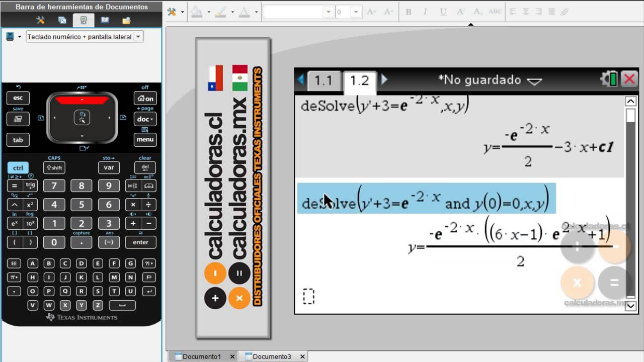Click the ?! punctuation key
Screen dimensions: 644x362
(149, 263)
